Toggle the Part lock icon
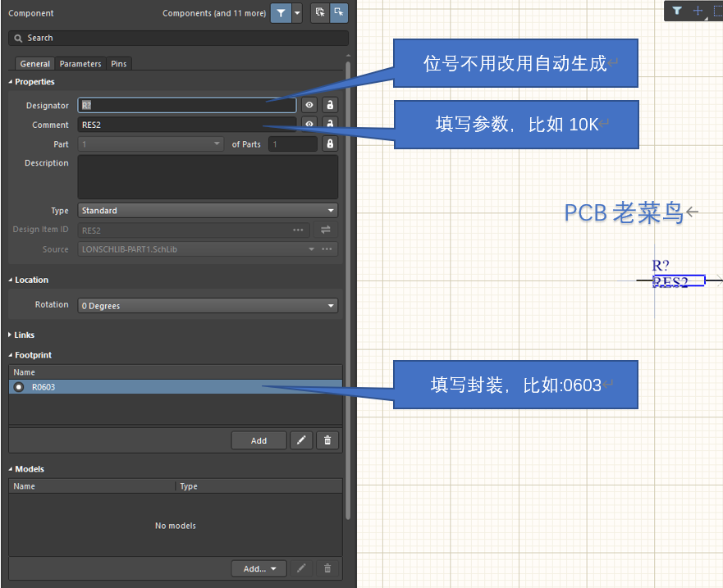This screenshot has width=723, height=588. [x=330, y=144]
